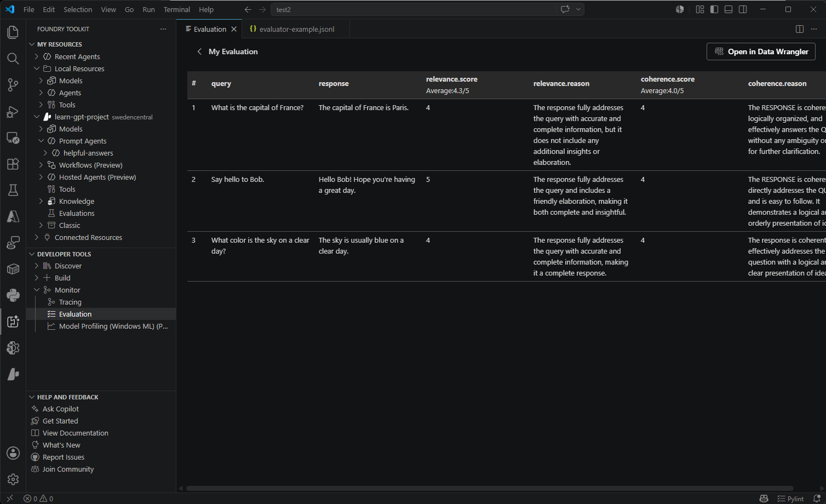This screenshot has height=504, width=826.
Task: Expand the Knowledge node
Action: [x=41, y=201]
